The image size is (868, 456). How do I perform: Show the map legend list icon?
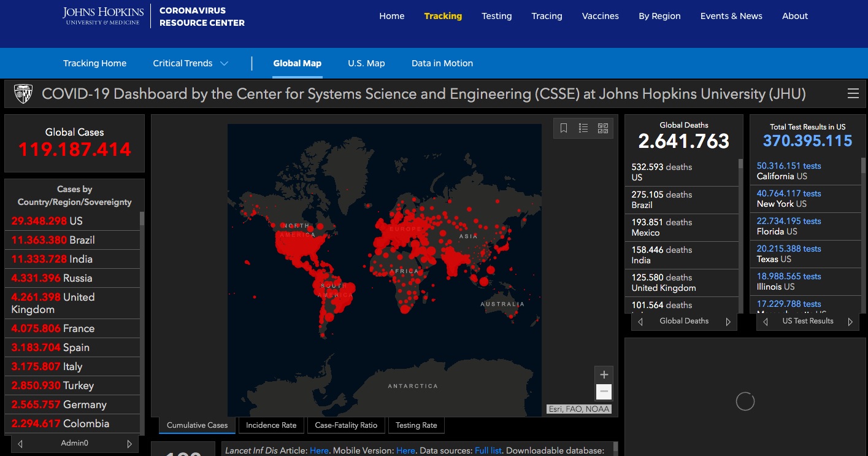pos(583,128)
